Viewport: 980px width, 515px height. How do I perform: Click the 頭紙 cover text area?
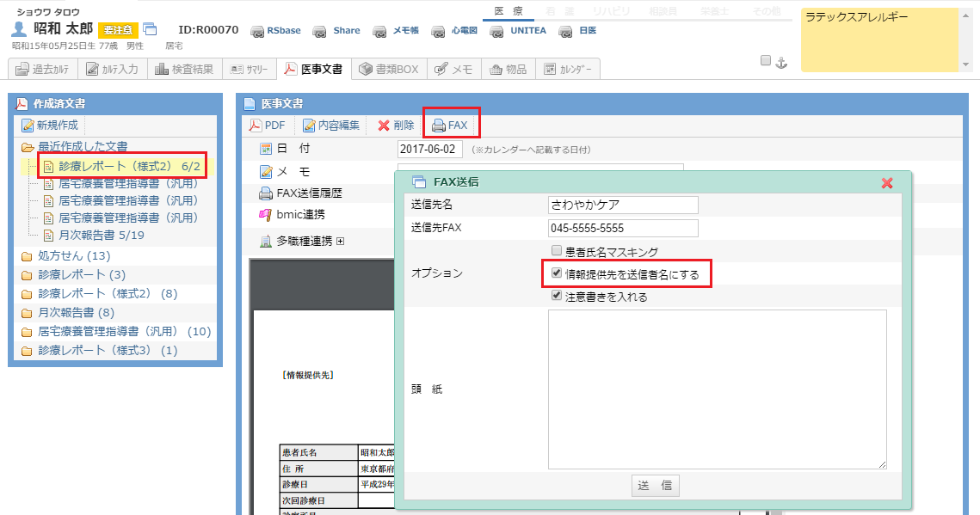tap(718, 389)
